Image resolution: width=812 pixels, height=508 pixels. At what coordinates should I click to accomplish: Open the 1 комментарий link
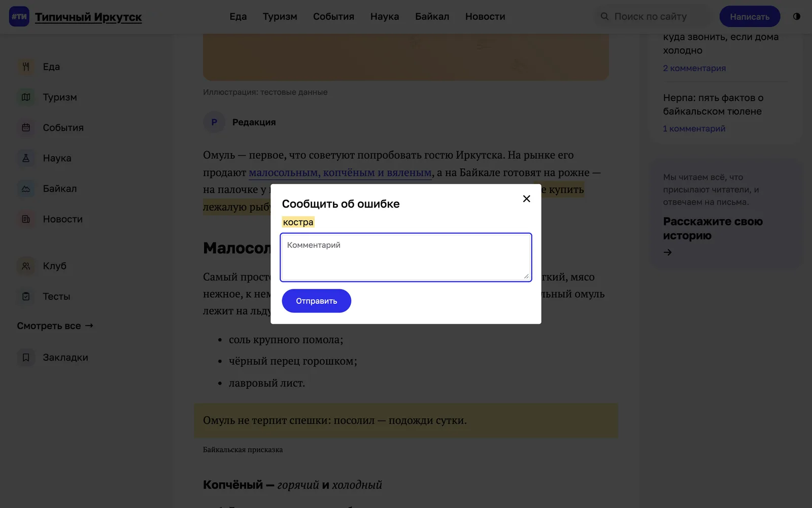click(694, 129)
